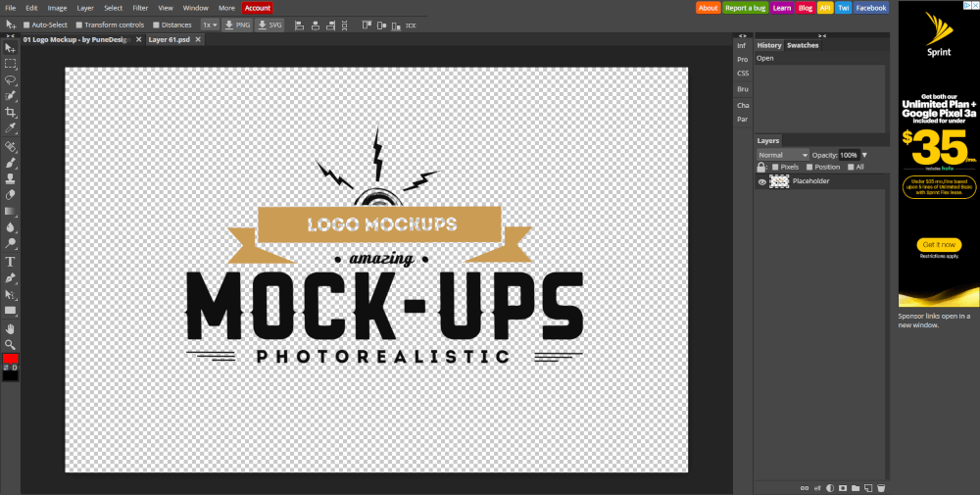Viewport: 980px width, 495px height.
Task: Select the Eraser tool
Action: point(10,196)
